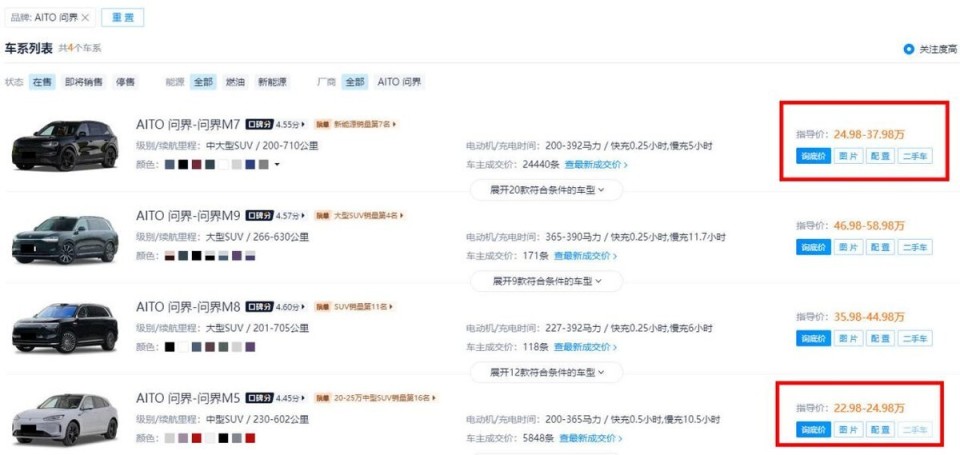This screenshot has width=960, height=455.
Task: Click 询底价 button for 问界M7
Action: click(x=814, y=156)
